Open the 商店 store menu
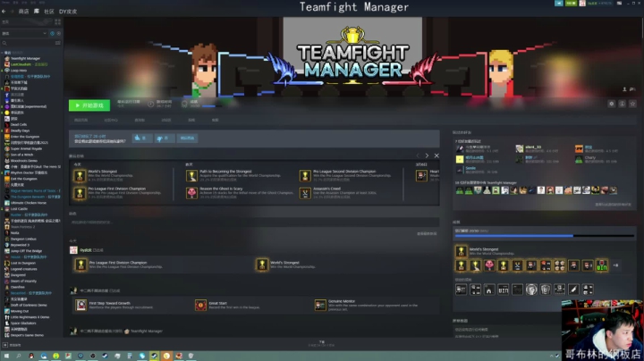The image size is (644, 361). click(24, 12)
